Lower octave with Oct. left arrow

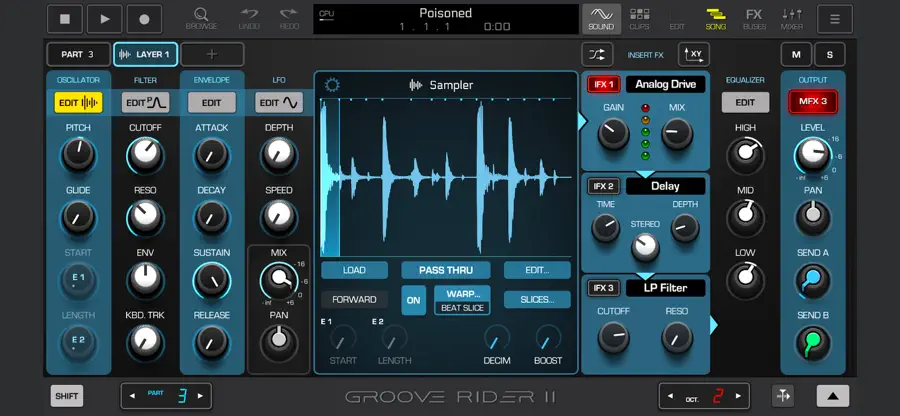[x=670, y=396]
